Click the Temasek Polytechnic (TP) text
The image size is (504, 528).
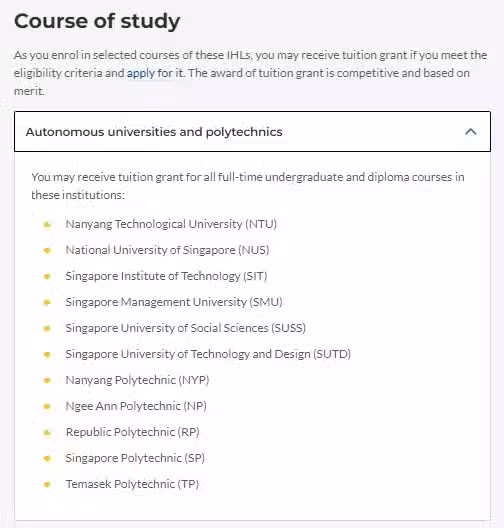pyautogui.click(x=132, y=484)
